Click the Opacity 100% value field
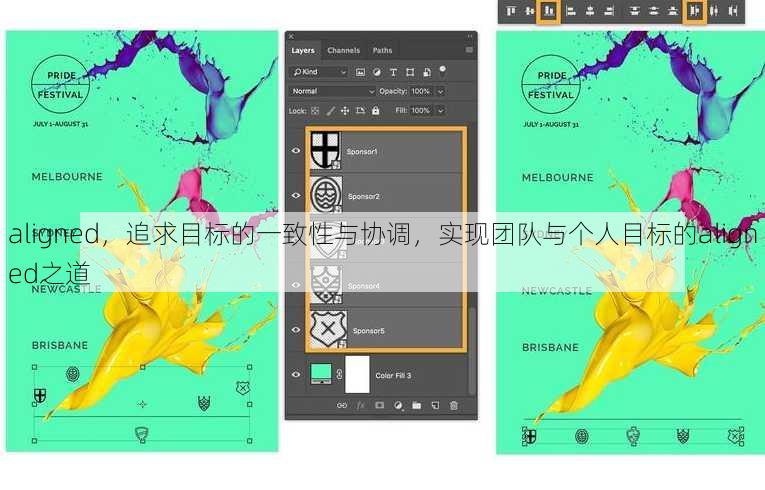The height and width of the screenshot is (490, 765). (x=421, y=91)
